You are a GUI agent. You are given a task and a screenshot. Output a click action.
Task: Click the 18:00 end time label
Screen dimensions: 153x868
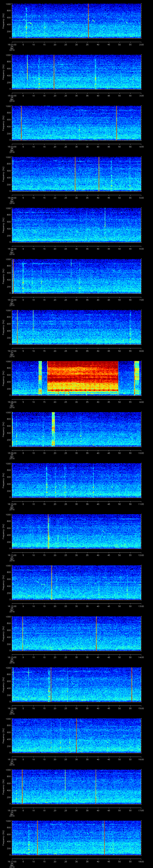coord(141,861)
